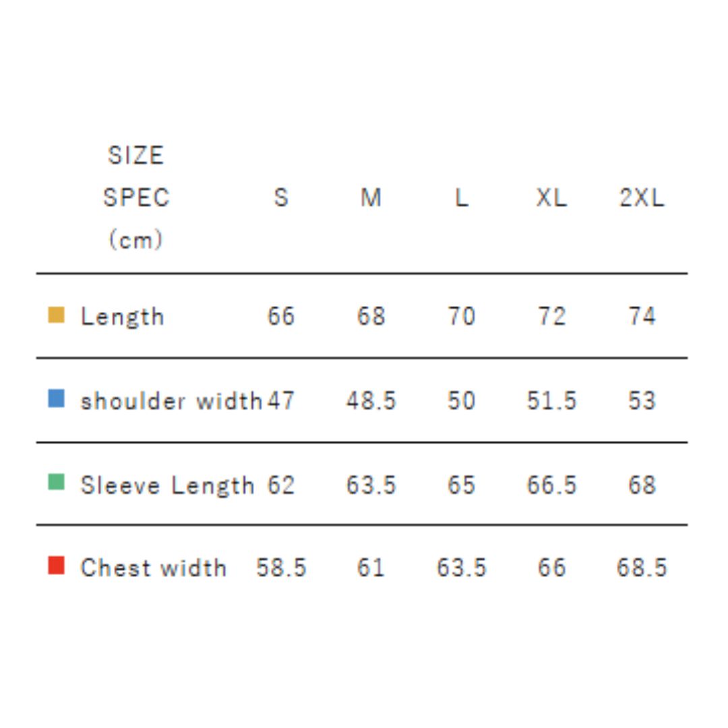Click the red Chest width square

(x=56, y=566)
